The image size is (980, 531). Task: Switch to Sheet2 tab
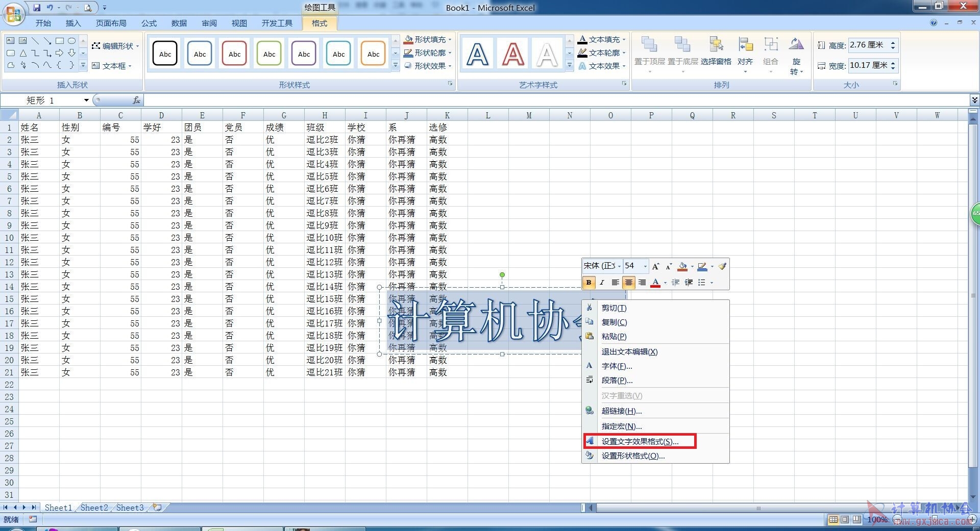[x=94, y=508]
